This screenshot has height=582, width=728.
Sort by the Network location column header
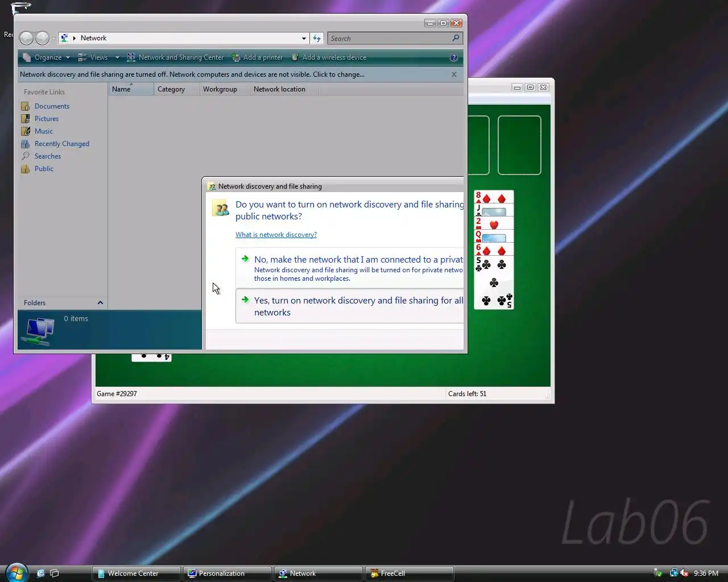284,89
